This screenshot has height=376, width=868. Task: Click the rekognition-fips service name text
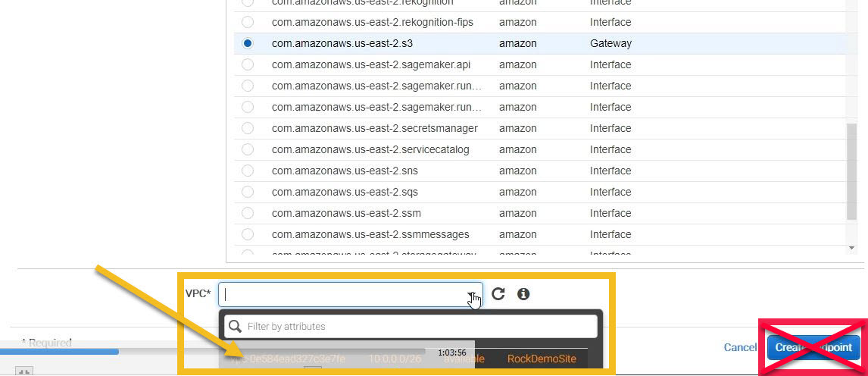click(x=372, y=22)
